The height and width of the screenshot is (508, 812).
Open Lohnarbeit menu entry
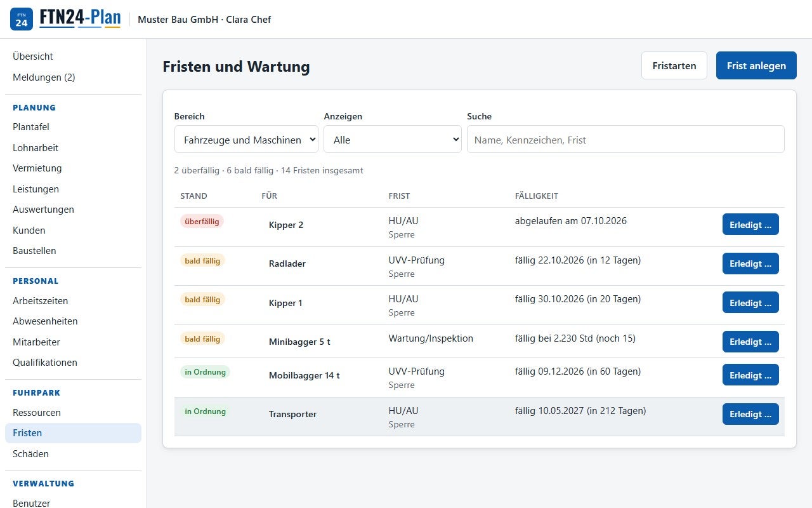click(73, 148)
